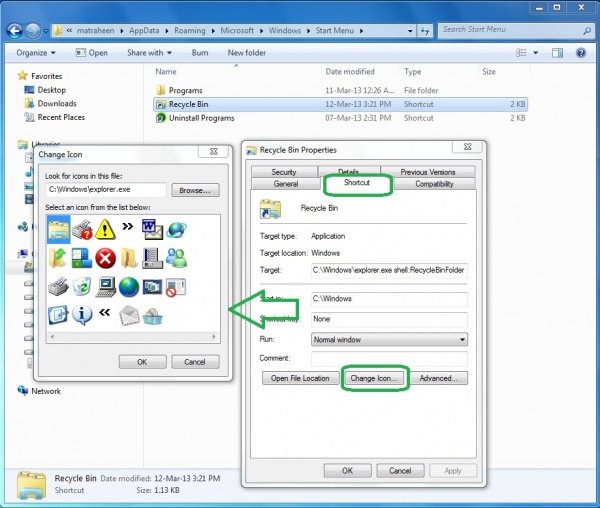
Task: Switch to the Security tab
Action: click(x=284, y=172)
